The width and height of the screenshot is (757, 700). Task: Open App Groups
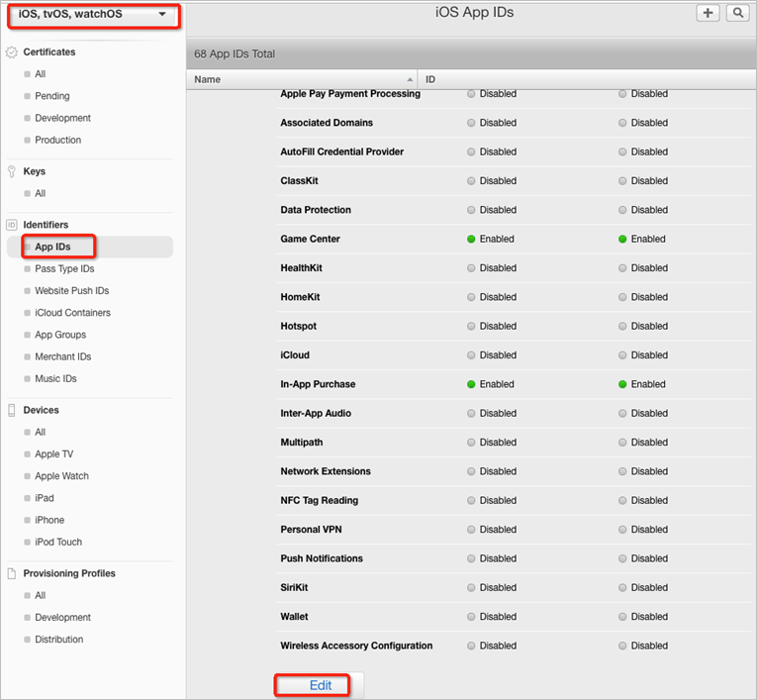click(60, 335)
